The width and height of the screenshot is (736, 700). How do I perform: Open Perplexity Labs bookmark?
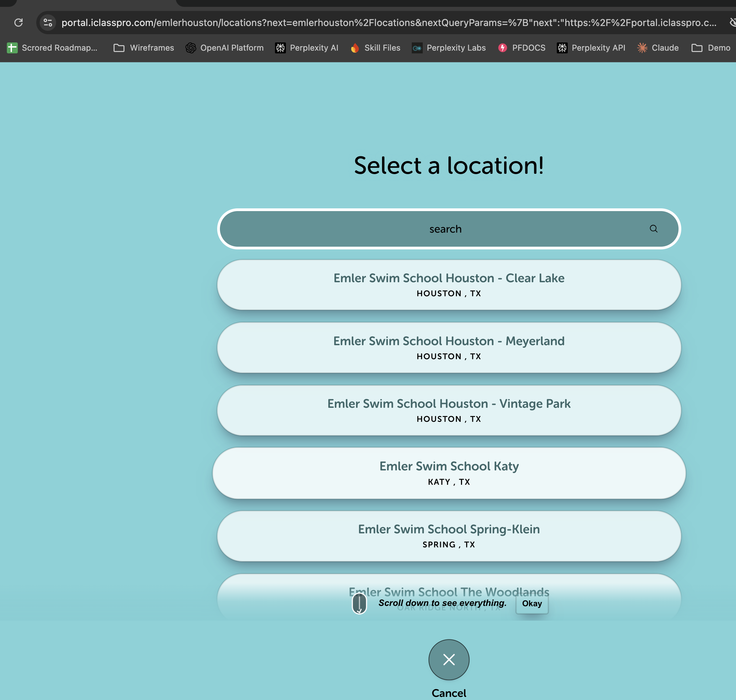[449, 48]
